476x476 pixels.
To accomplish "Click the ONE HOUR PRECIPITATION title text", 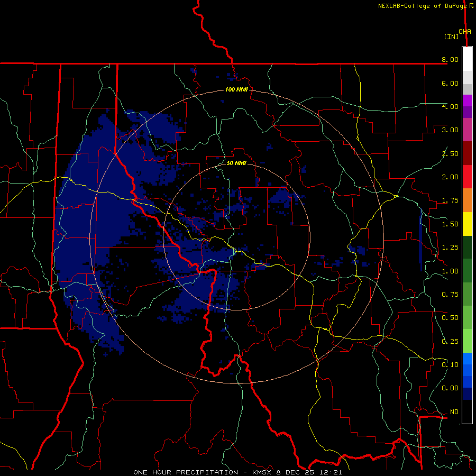I will point(186,472).
